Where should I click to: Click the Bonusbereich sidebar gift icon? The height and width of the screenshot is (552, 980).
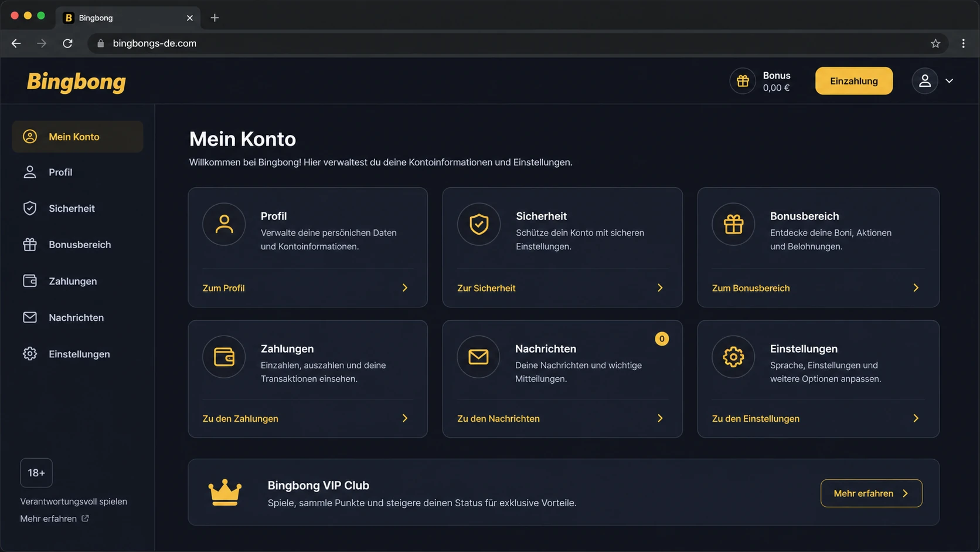click(x=30, y=245)
